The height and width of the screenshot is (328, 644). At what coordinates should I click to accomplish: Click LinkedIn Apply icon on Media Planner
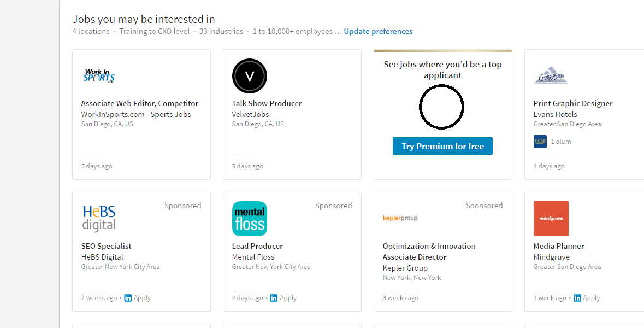point(577,298)
